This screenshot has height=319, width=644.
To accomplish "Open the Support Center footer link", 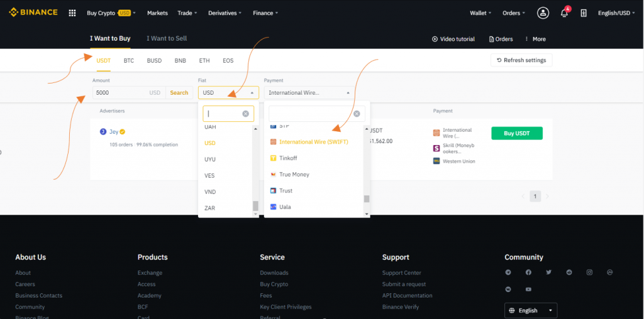I will (x=402, y=273).
